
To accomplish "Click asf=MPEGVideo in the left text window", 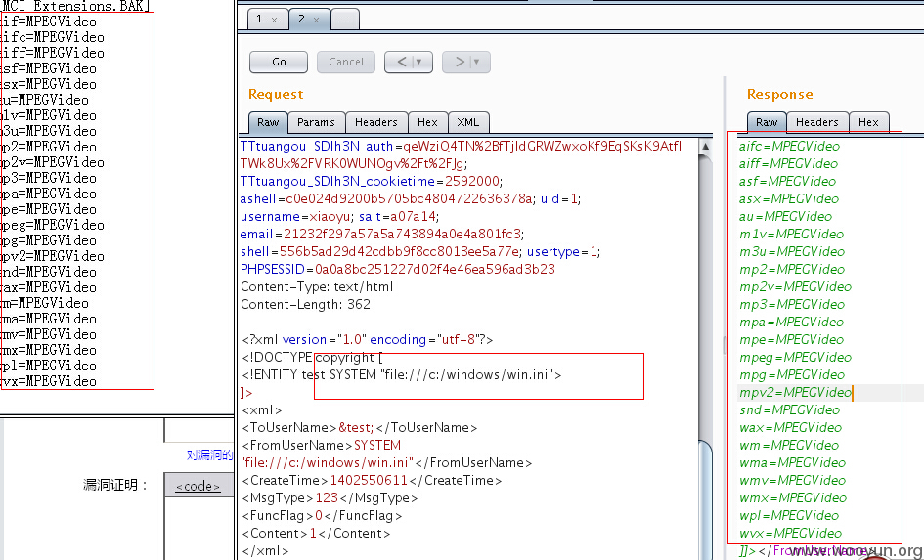I will tap(48, 68).
